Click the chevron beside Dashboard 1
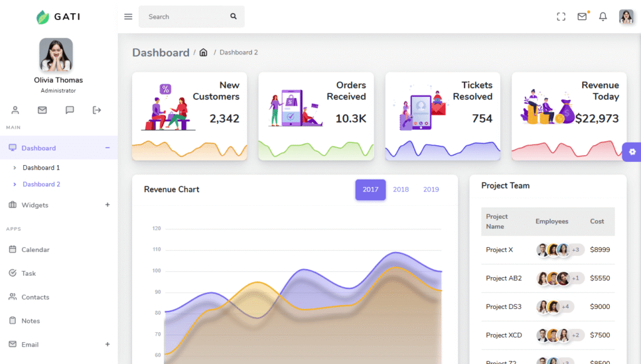Screen dimensions: 641x364 [x=15, y=168]
